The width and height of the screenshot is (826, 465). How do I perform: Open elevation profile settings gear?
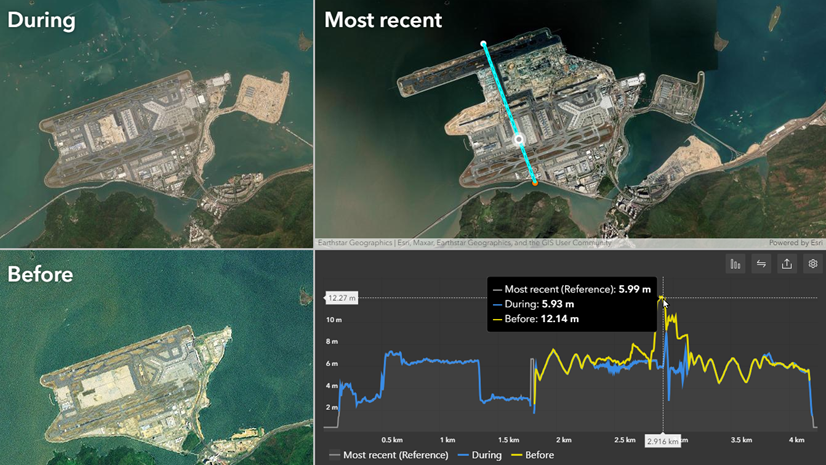812,264
